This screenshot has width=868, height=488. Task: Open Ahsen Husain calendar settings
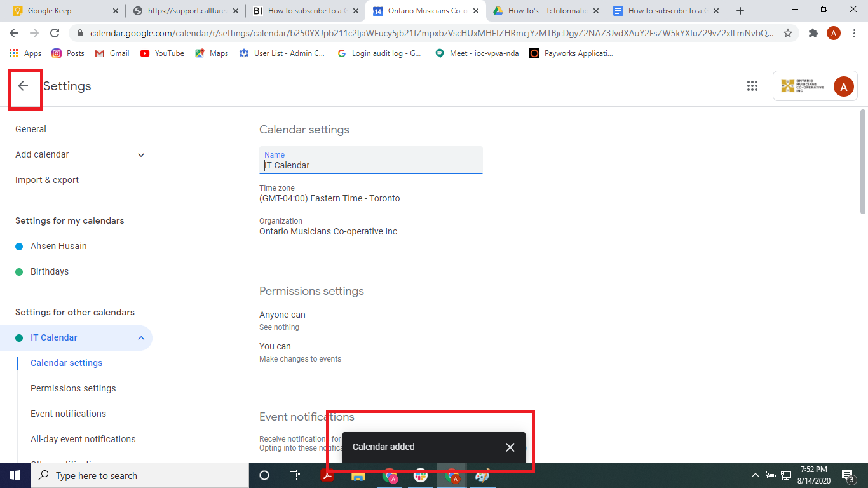[58, 246]
